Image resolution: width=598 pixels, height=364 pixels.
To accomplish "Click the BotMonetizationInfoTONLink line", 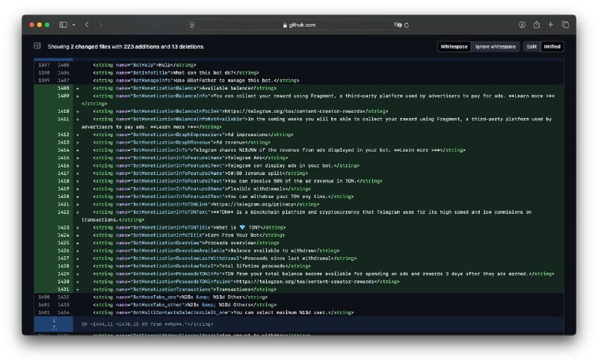I will point(206,204).
